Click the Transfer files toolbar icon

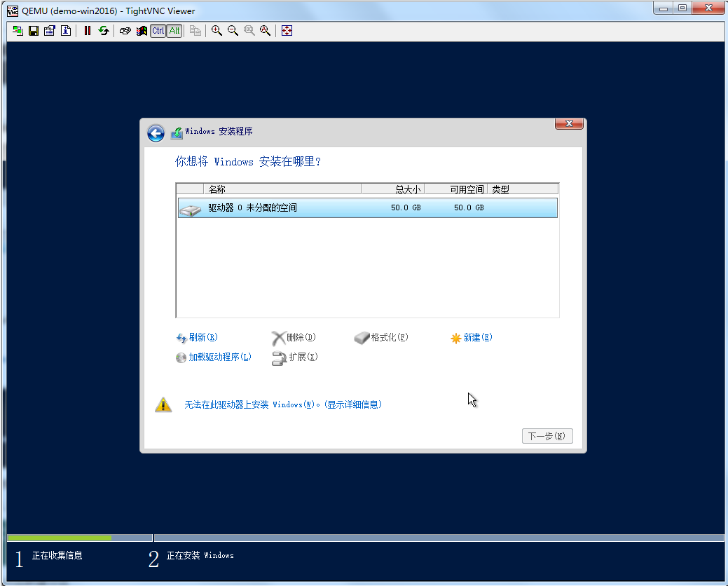pos(195,31)
